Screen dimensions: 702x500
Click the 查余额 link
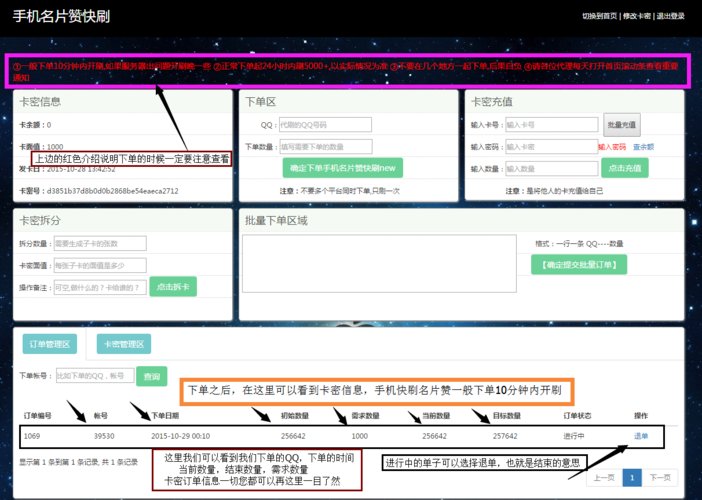(643, 147)
